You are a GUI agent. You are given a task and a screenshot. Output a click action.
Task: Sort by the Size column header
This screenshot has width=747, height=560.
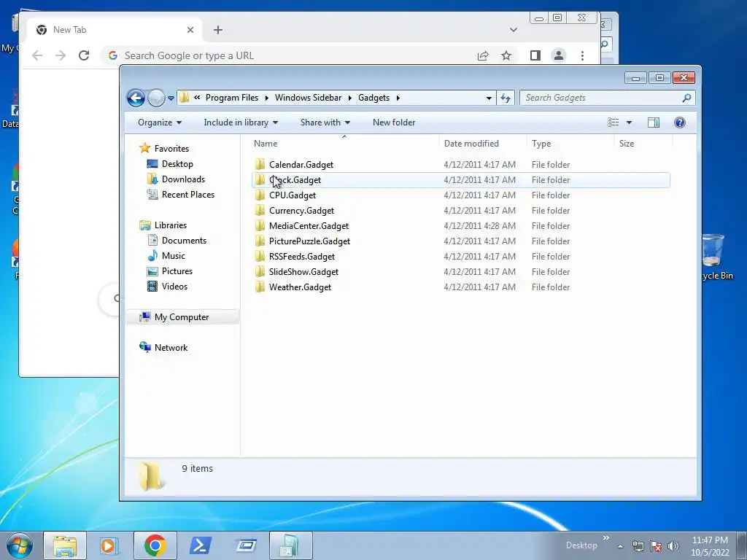[x=643, y=144]
